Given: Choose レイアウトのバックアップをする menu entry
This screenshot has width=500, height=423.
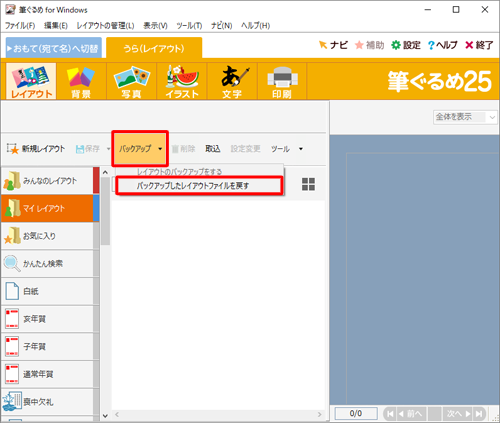Looking at the screenshot, I should [x=200, y=172].
